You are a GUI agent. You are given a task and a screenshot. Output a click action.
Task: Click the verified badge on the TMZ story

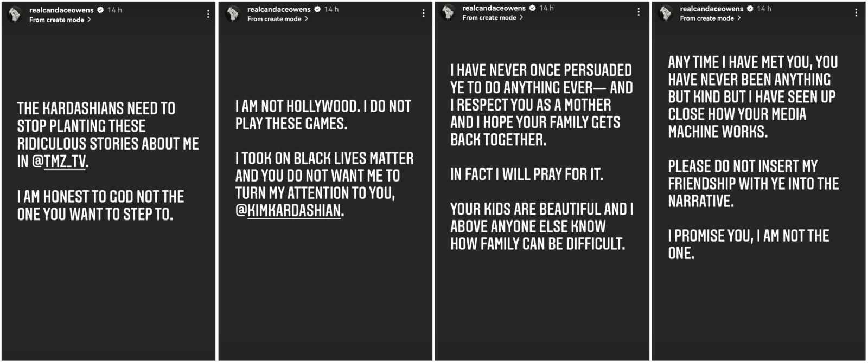[100, 10]
